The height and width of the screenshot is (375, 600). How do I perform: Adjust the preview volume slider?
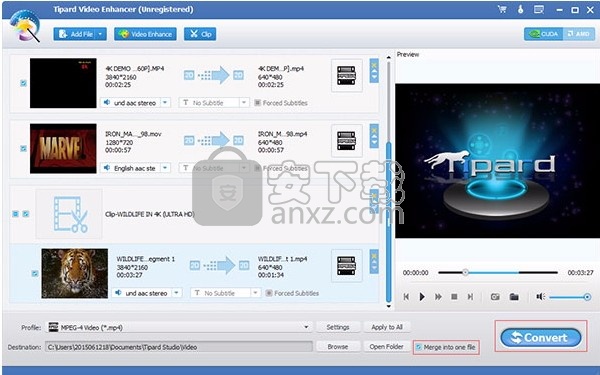pyautogui.click(x=570, y=297)
